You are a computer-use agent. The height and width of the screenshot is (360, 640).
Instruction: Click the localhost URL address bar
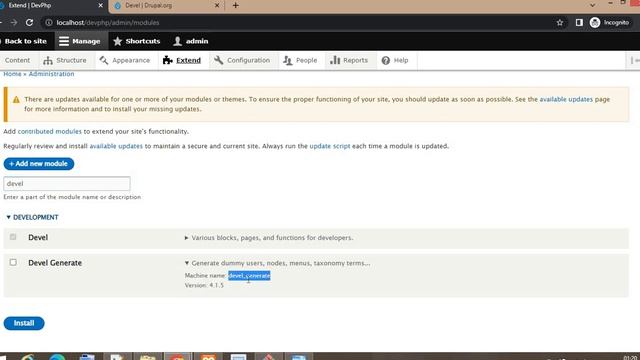(108, 22)
